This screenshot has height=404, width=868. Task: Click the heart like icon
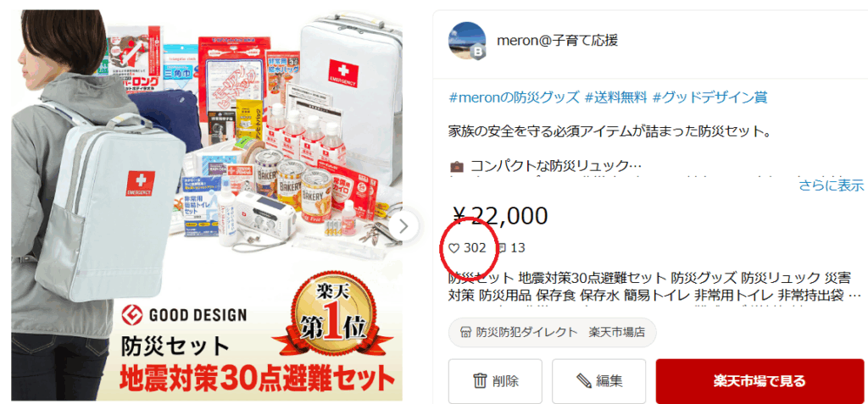[454, 248]
